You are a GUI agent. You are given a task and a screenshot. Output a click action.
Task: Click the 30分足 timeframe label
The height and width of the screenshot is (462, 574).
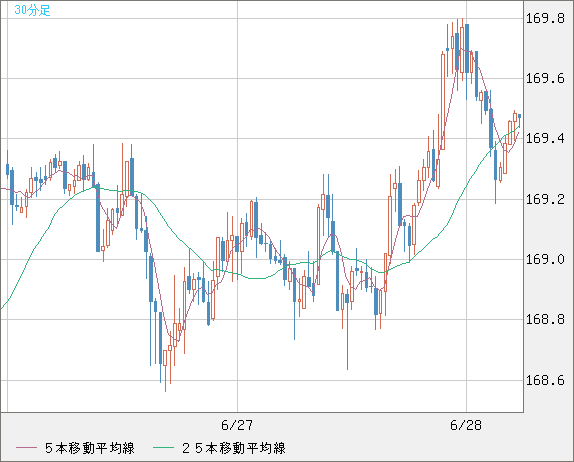coord(32,10)
